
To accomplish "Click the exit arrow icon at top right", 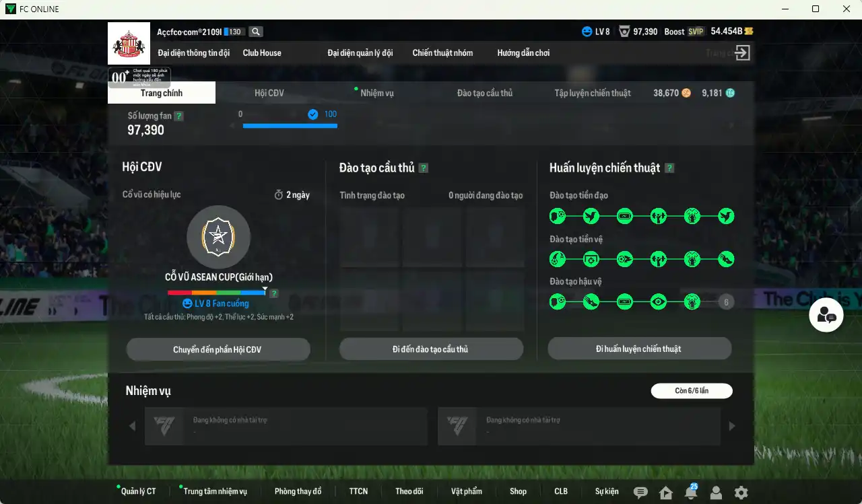I will pos(742,53).
